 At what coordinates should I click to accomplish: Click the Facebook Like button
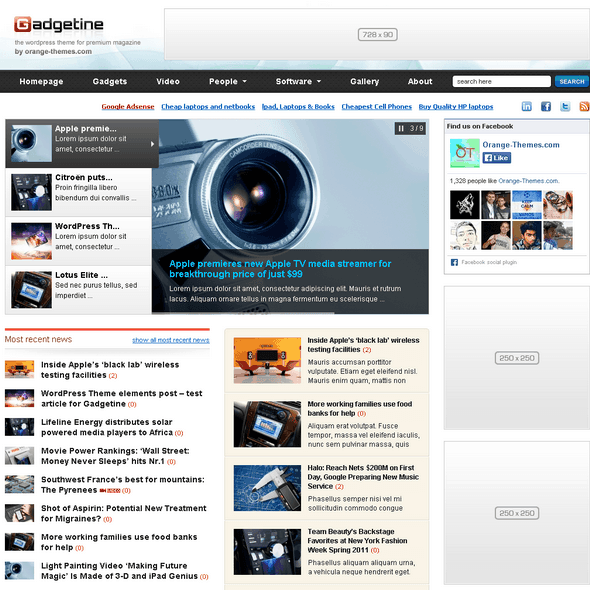click(x=497, y=158)
